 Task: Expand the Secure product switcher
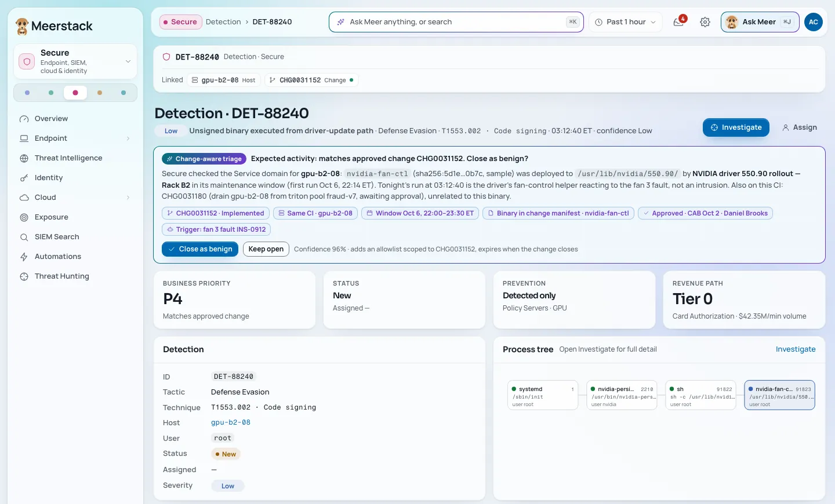tap(75, 61)
